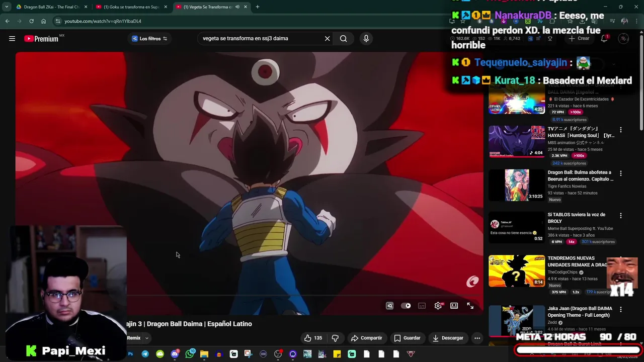Click the IQ icon in player controls
This screenshot has height=362, width=644.
coord(389,306)
